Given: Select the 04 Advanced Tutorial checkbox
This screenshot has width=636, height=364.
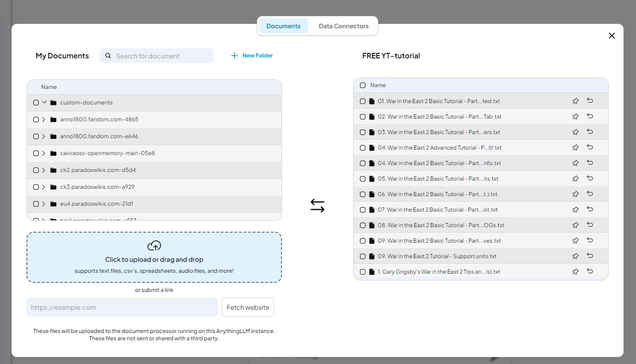Looking at the screenshot, I should [x=363, y=148].
